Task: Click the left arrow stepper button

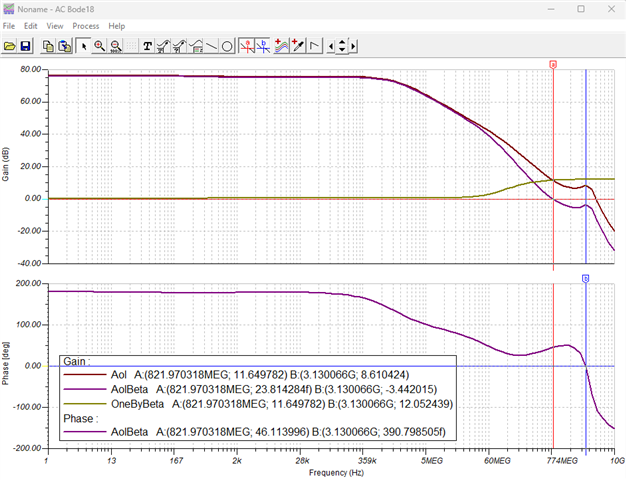Action: coord(331,46)
